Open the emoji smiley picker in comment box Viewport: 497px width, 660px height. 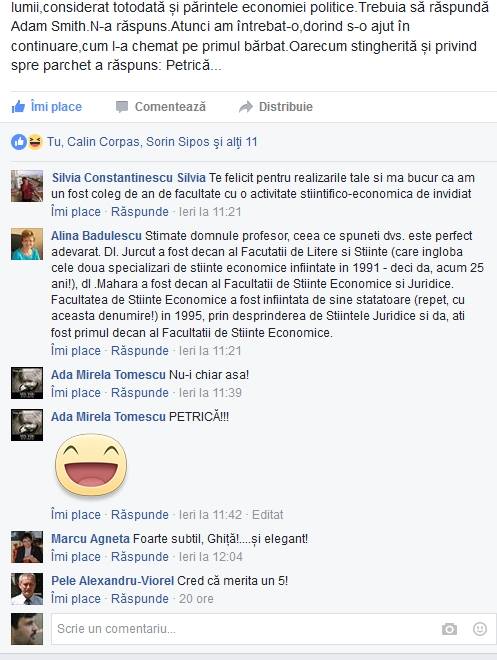click(x=480, y=629)
